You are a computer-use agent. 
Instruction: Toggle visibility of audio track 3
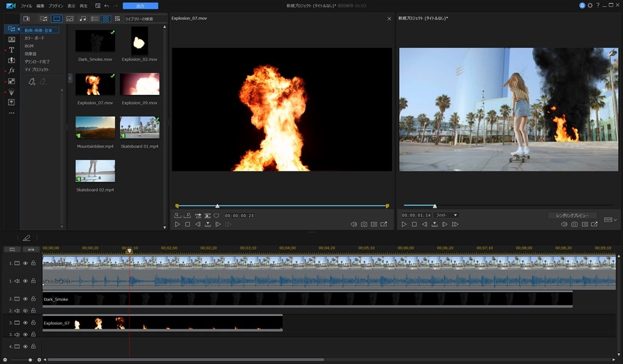click(26, 335)
